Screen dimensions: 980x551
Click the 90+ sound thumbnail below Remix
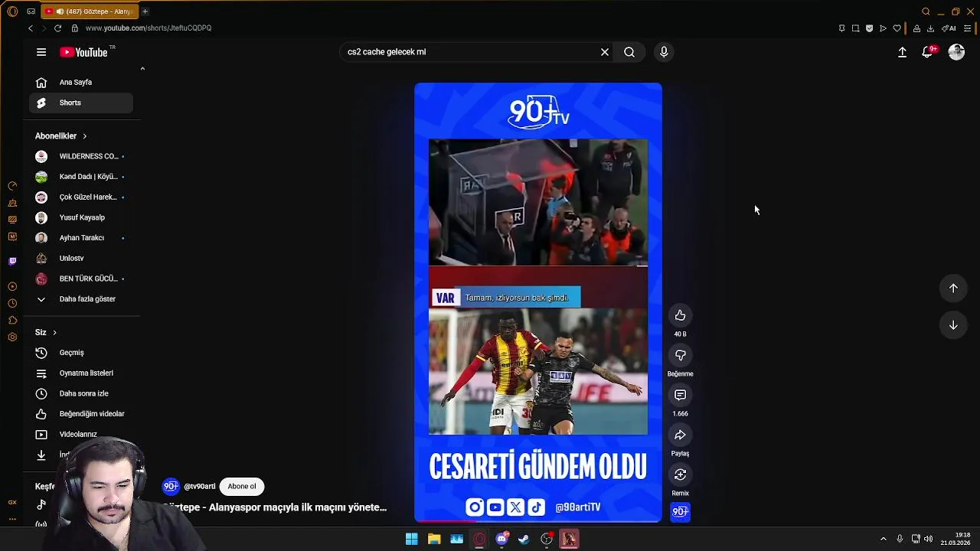(x=680, y=512)
